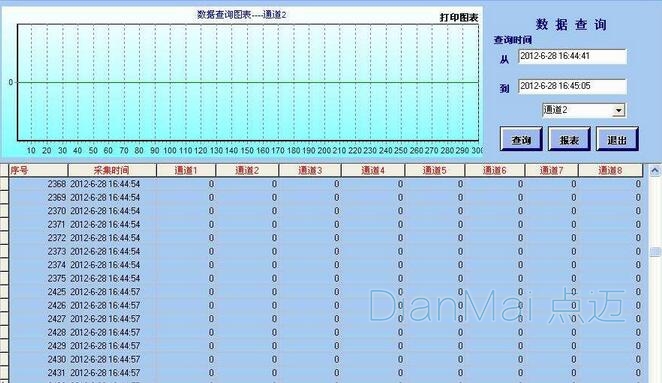662x383 pixels.
Task: Click the chart title 数据查询图表----通道2
Action: click(241, 15)
